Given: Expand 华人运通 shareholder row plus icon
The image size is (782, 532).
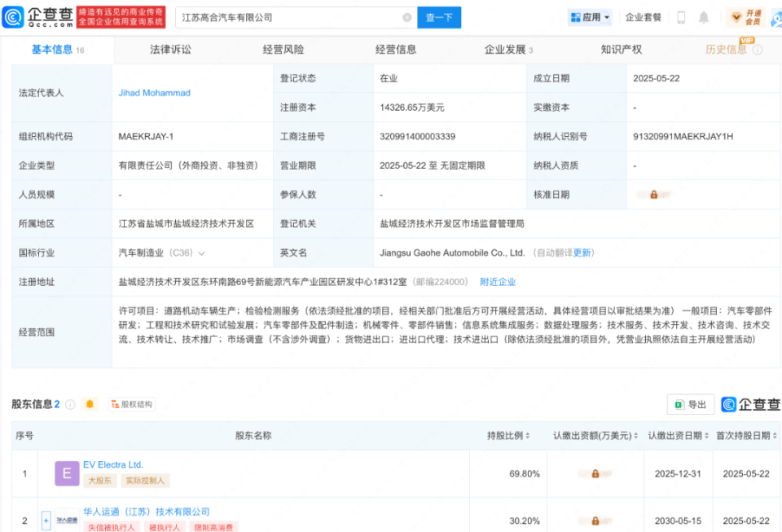Looking at the screenshot, I should tap(46, 521).
